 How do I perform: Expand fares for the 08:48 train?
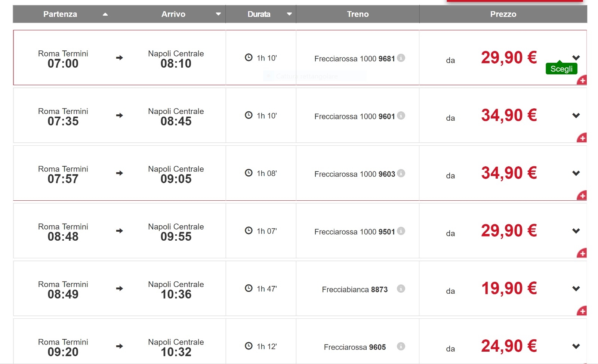[x=576, y=231]
